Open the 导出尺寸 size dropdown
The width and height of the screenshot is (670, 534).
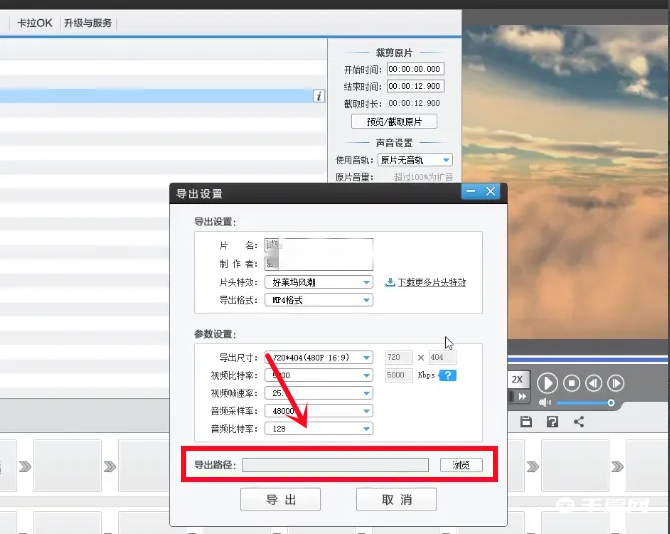coord(319,358)
